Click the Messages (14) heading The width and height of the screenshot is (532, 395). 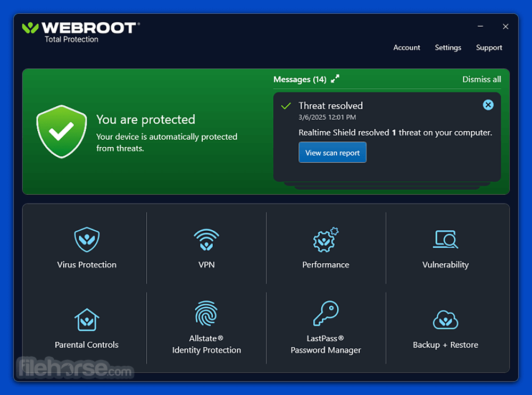pyautogui.click(x=300, y=79)
